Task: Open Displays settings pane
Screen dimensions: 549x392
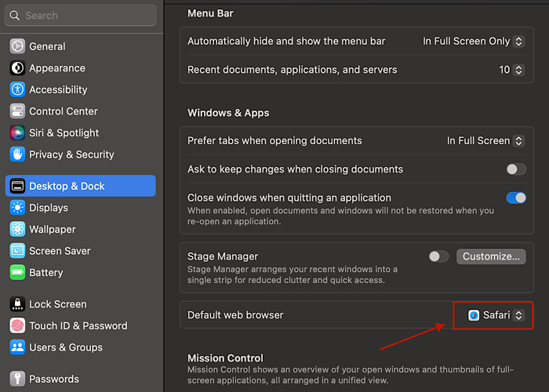Action: coord(81,208)
